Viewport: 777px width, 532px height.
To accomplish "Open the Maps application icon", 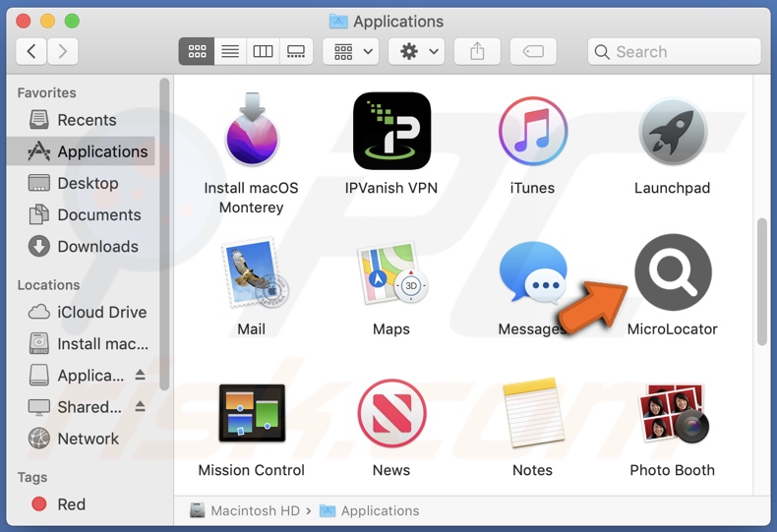I will [x=392, y=272].
